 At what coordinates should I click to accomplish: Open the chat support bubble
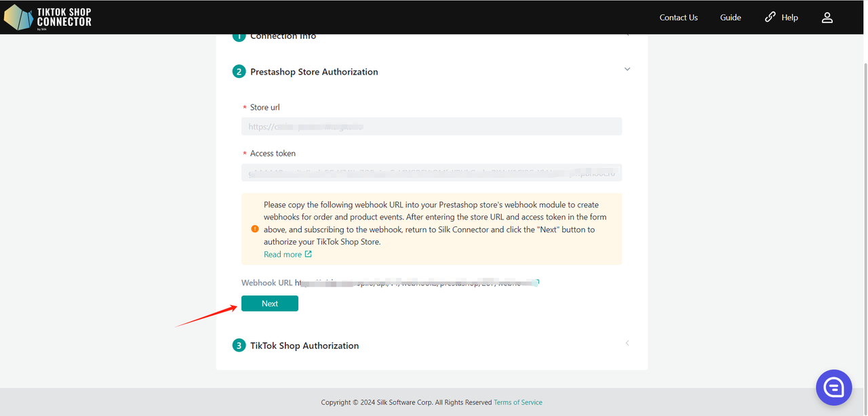pos(833,388)
